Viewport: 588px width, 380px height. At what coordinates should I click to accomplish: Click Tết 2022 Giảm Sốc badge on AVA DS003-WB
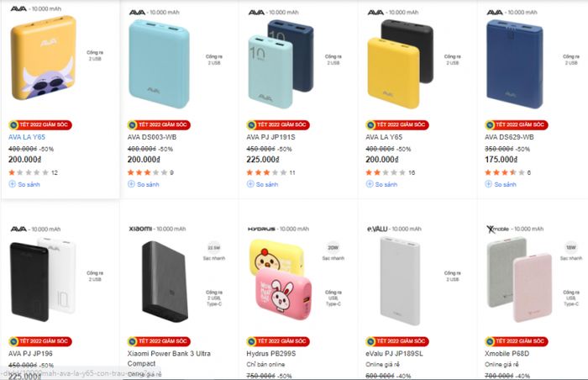pos(159,124)
